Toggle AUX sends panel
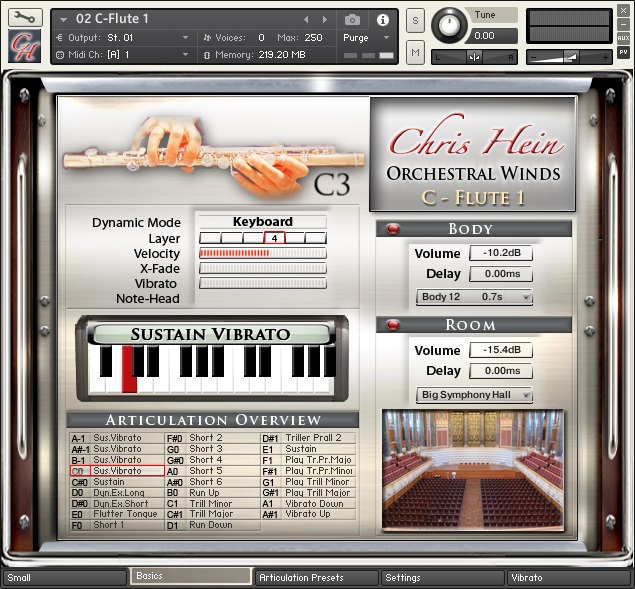 [623, 38]
